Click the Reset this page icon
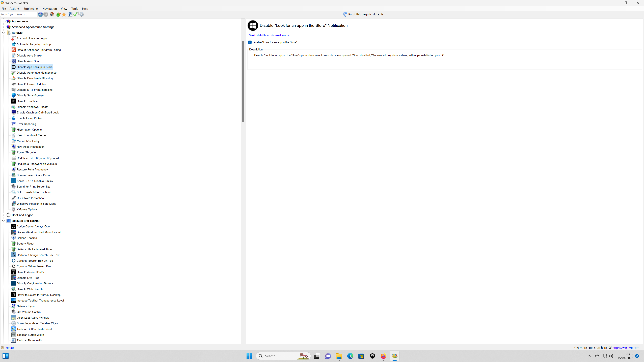This screenshot has width=644, height=362. pyautogui.click(x=345, y=14)
